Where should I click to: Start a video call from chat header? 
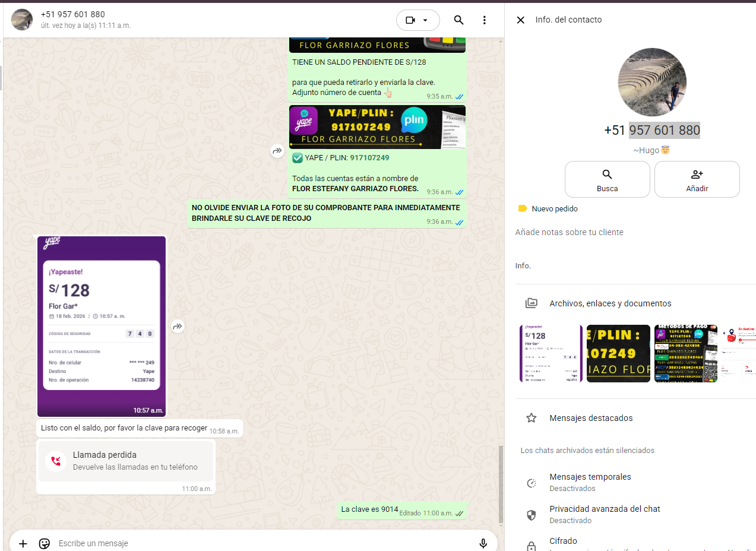410,20
